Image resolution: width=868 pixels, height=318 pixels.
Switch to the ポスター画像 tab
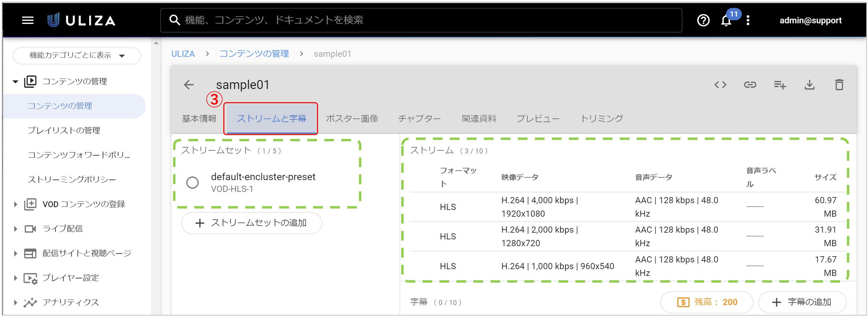pos(352,119)
